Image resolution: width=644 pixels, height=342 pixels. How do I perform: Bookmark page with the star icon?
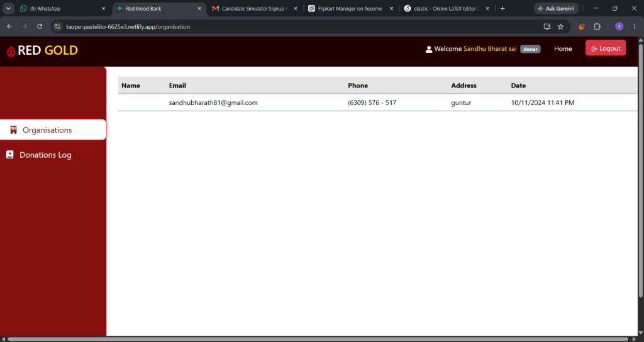[560, 26]
